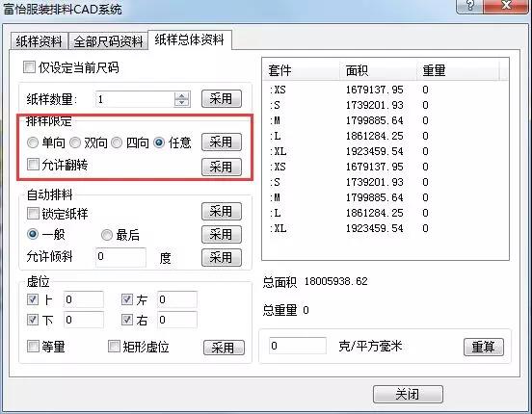Click the 面积 column header
Image resolution: width=532 pixels, height=414 pixels.
click(x=379, y=70)
